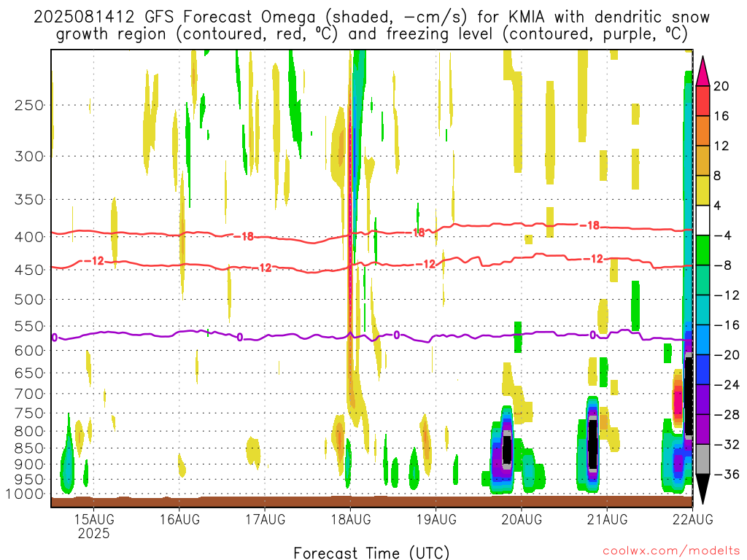Click the black omega core before 21AUG
The width and height of the screenshot is (747, 560).
[592, 443]
